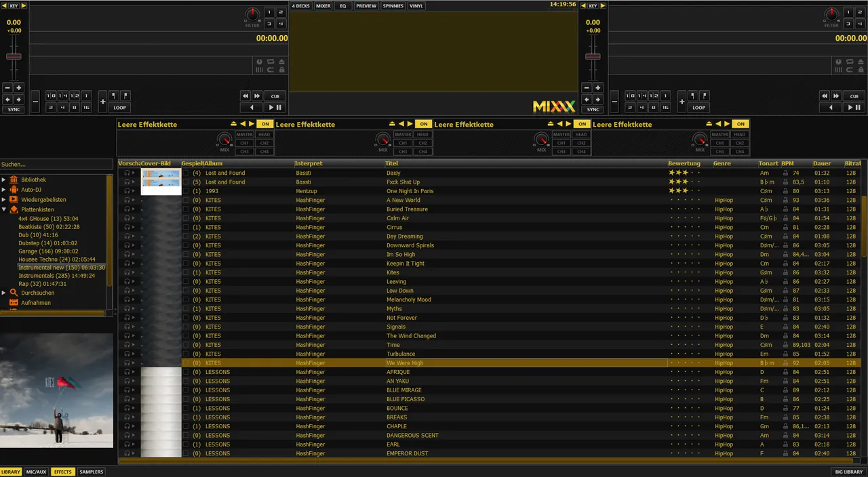Image resolution: width=868 pixels, height=477 pixels.
Task: Show the PREVIEW deck
Action: tap(366, 5)
